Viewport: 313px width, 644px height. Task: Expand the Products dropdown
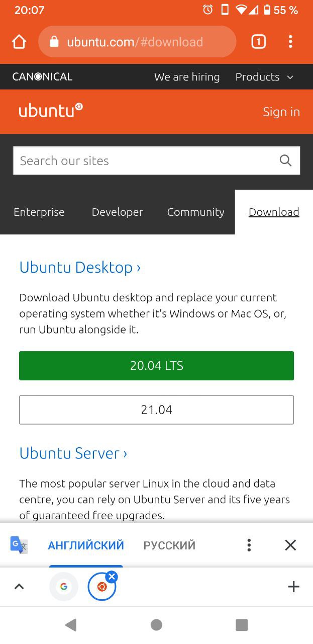pos(264,77)
